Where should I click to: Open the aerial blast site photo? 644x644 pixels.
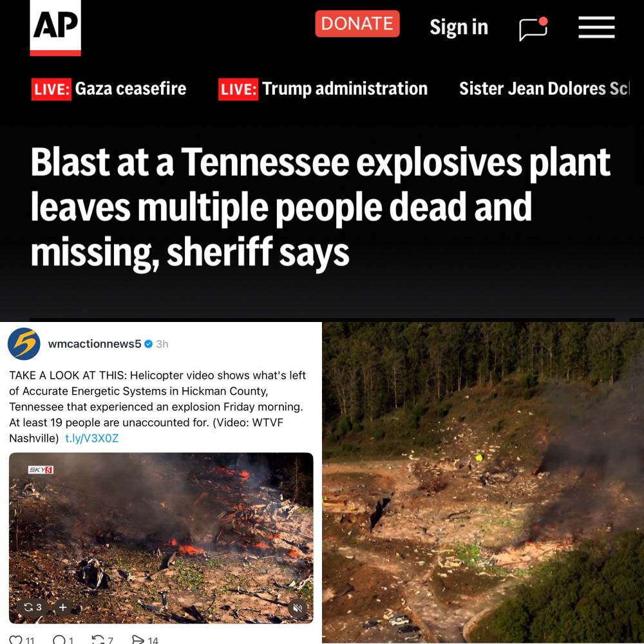(x=483, y=482)
